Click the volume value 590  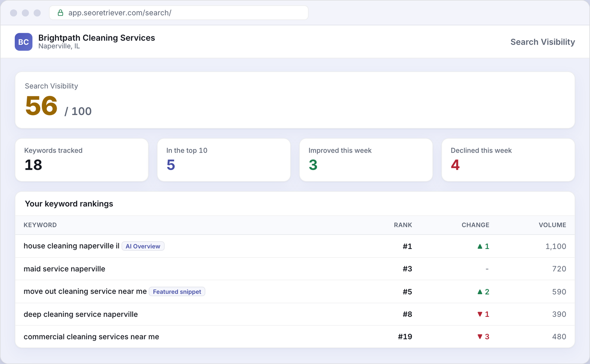coord(559,292)
